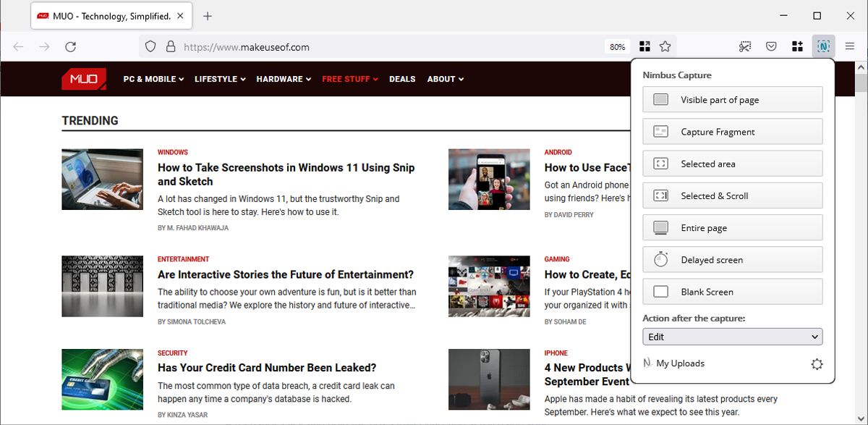Click the Nimbus Capture extension icon
This screenshot has width=868, height=425.
pos(823,46)
